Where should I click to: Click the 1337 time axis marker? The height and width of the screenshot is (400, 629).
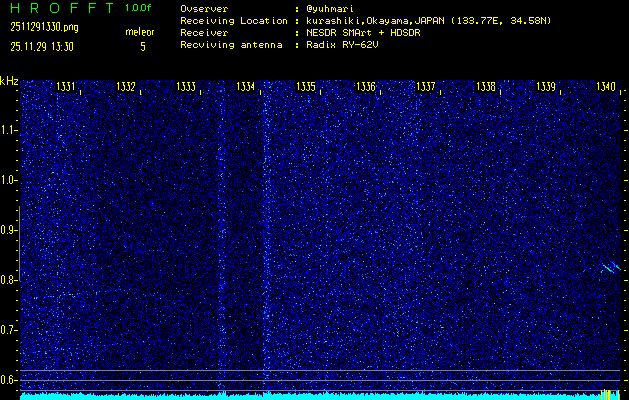click(x=426, y=87)
